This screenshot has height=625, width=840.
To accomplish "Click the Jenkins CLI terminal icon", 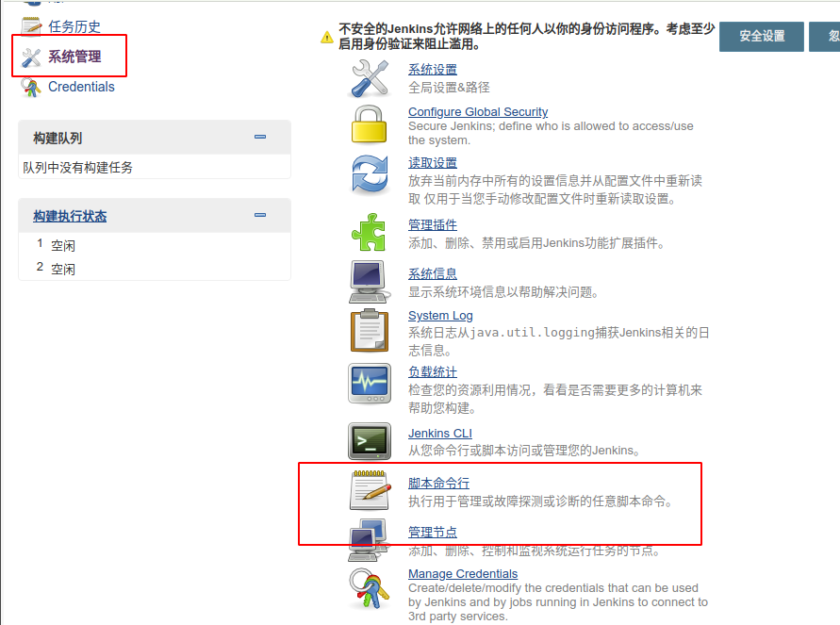I will point(371,441).
